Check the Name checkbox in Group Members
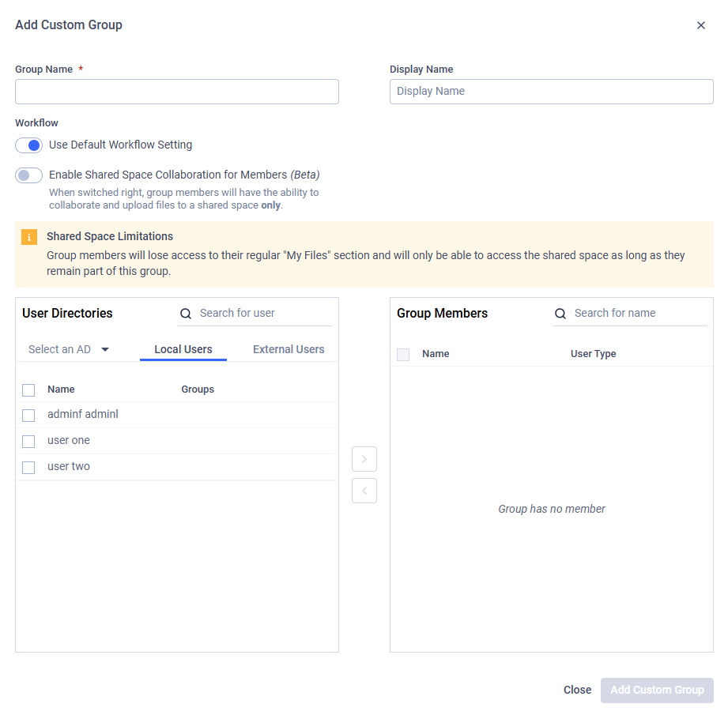728x715 pixels. 403,354
